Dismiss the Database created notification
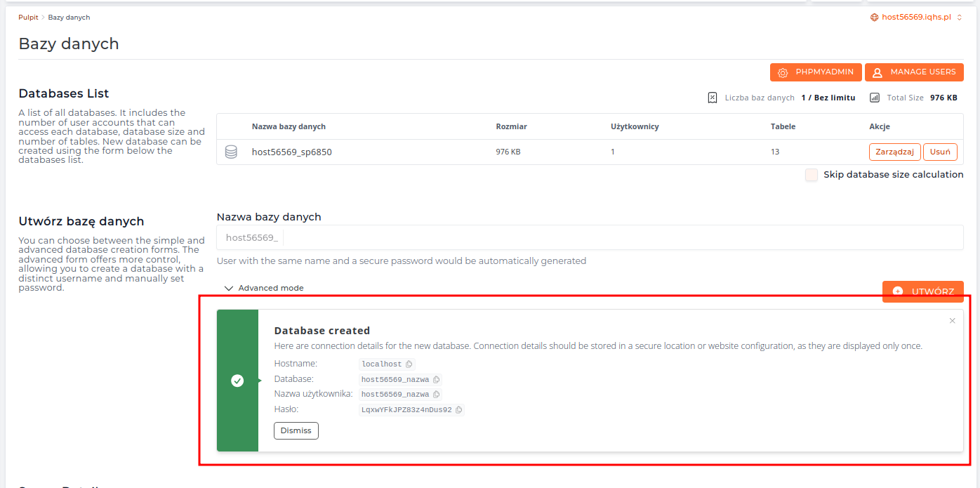The image size is (980, 488). (x=296, y=430)
